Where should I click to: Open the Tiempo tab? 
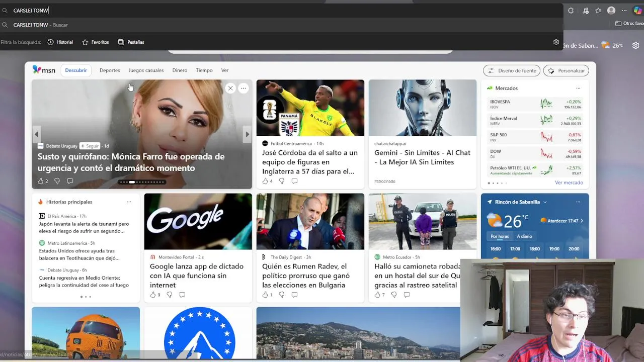click(x=204, y=70)
